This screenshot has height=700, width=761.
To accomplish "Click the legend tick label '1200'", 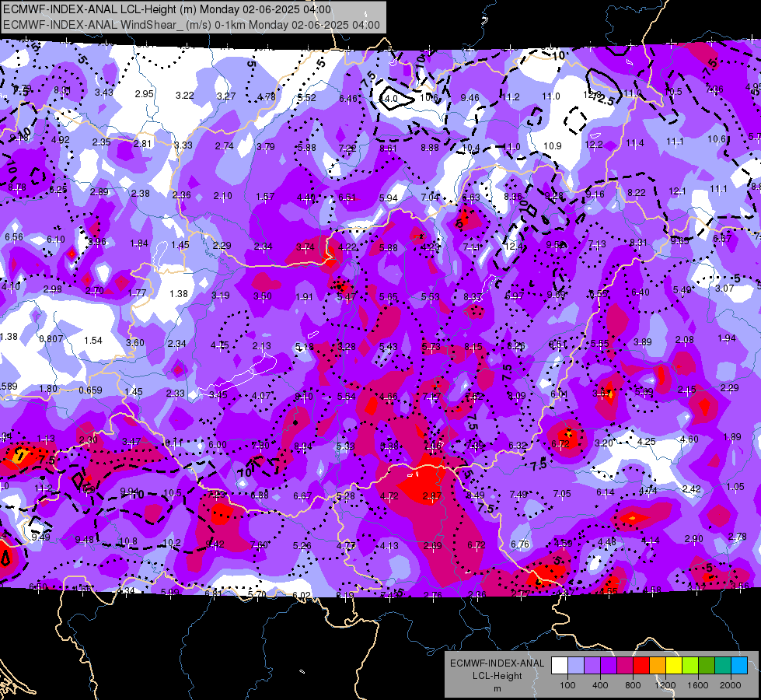I will point(665,685).
